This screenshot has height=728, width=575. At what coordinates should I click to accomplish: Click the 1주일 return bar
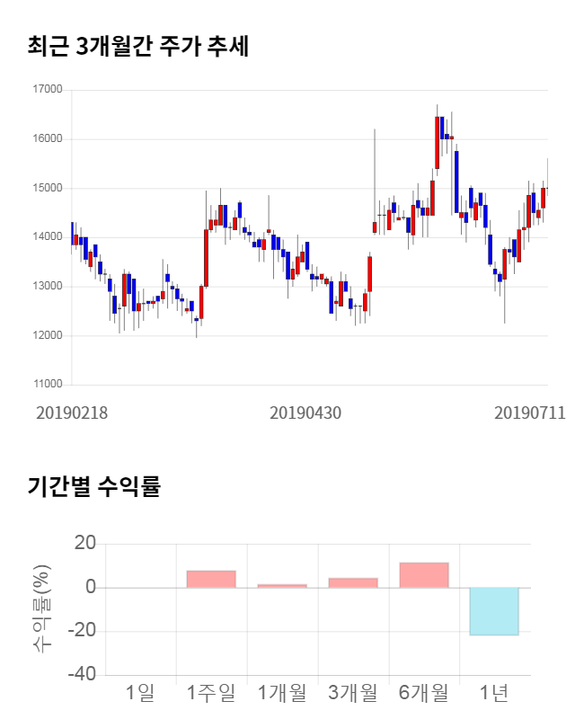pyautogui.click(x=211, y=579)
